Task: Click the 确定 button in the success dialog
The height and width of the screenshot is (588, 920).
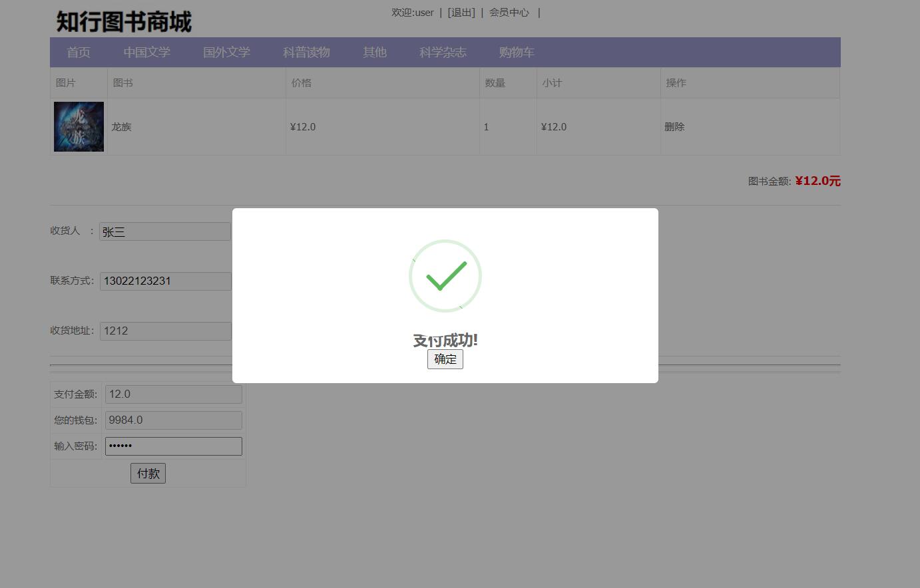Action: coord(445,359)
